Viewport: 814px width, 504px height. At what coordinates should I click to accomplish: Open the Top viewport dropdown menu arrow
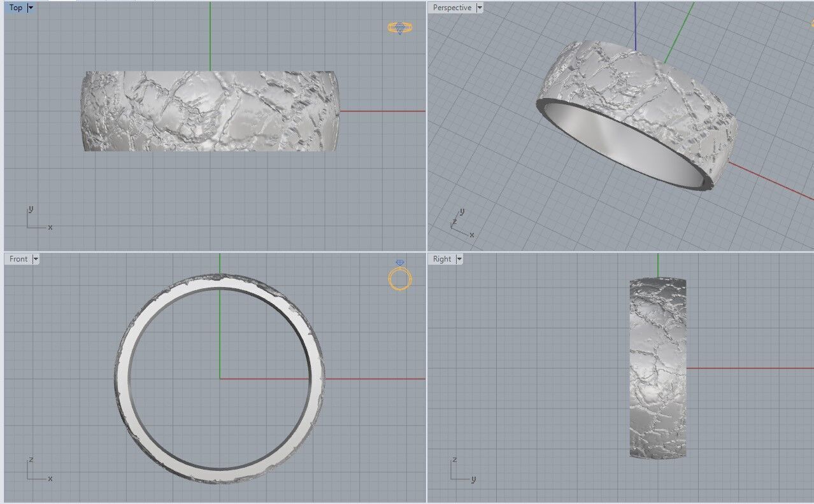pyautogui.click(x=31, y=8)
